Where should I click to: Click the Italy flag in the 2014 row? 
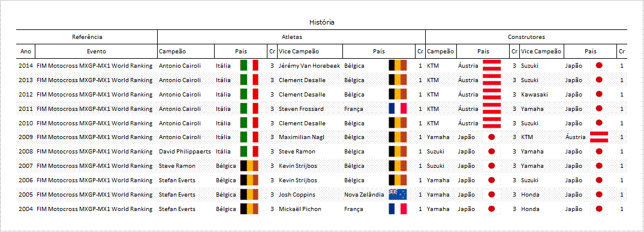click(x=249, y=65)
